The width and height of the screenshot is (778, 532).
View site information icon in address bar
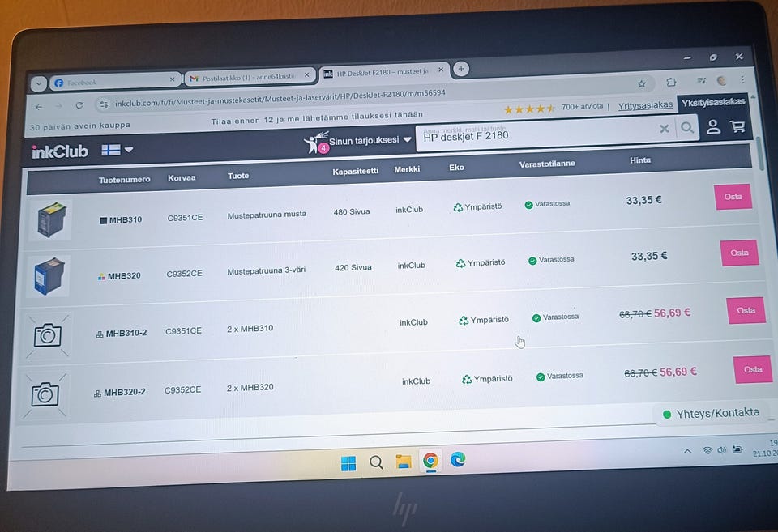104,104
